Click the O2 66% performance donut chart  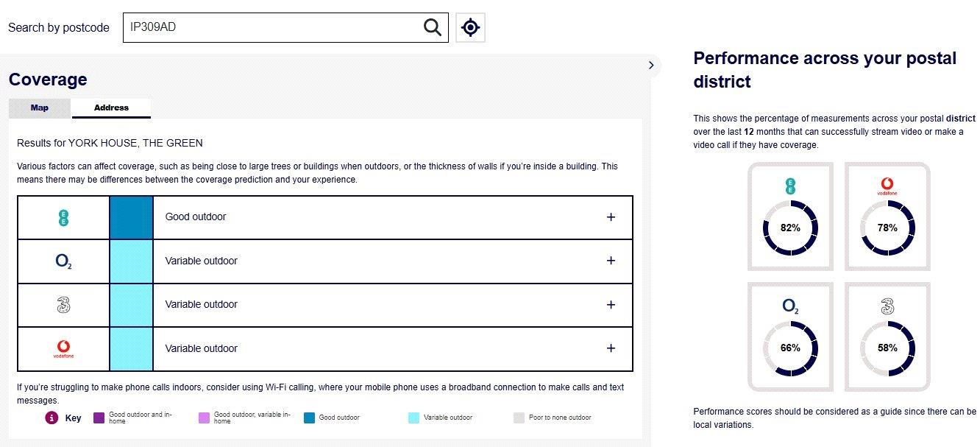pos(790,348)
